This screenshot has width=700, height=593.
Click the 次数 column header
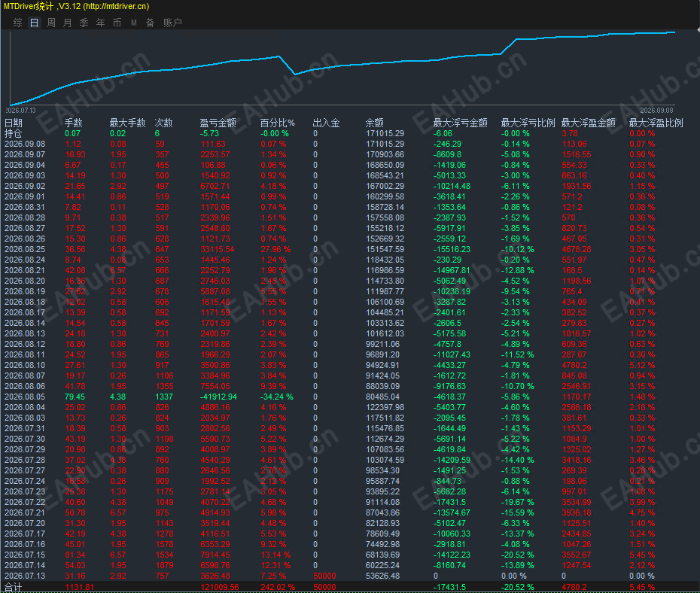tap(164, 123)
